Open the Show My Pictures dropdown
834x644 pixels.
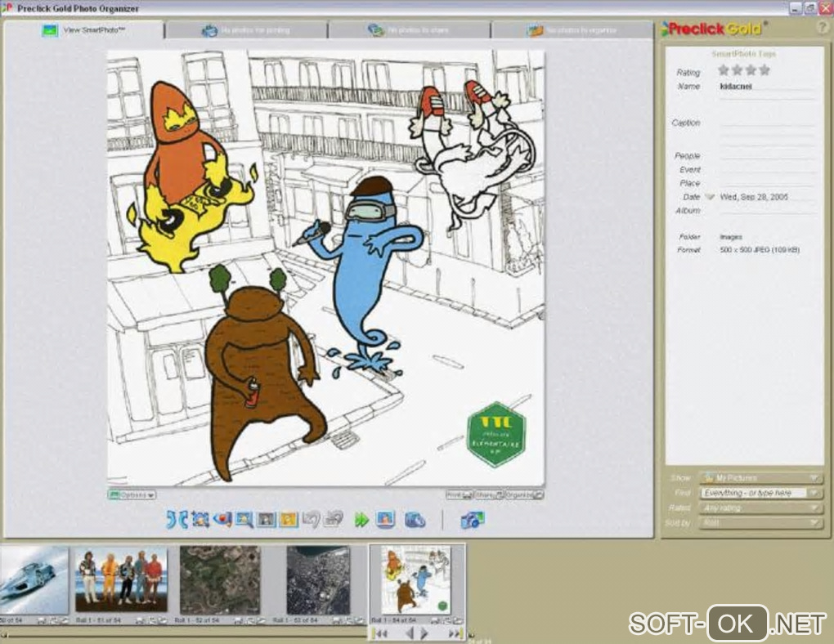760,478
